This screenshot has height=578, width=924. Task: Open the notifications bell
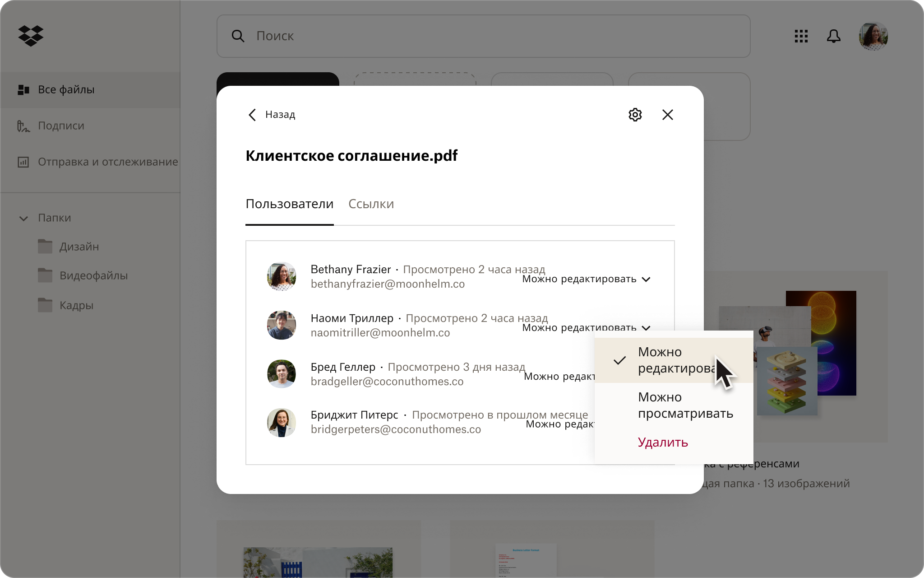pos(834,36)
